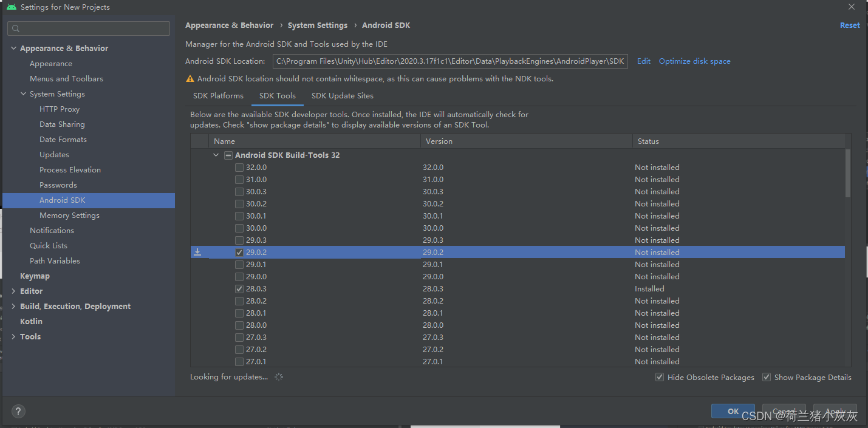Screen dimensions: 868x428
Task: Toggle Hide Obsolete Packages checkbox
Action: 660,377
